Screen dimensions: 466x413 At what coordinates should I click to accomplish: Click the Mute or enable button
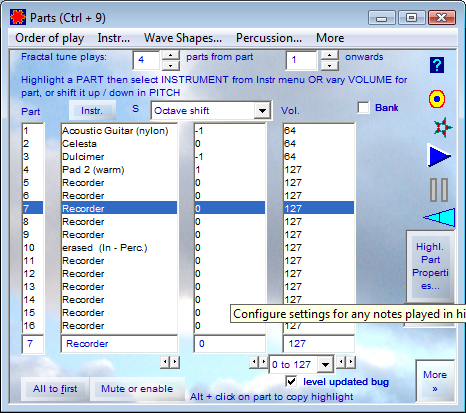point(137,389)
